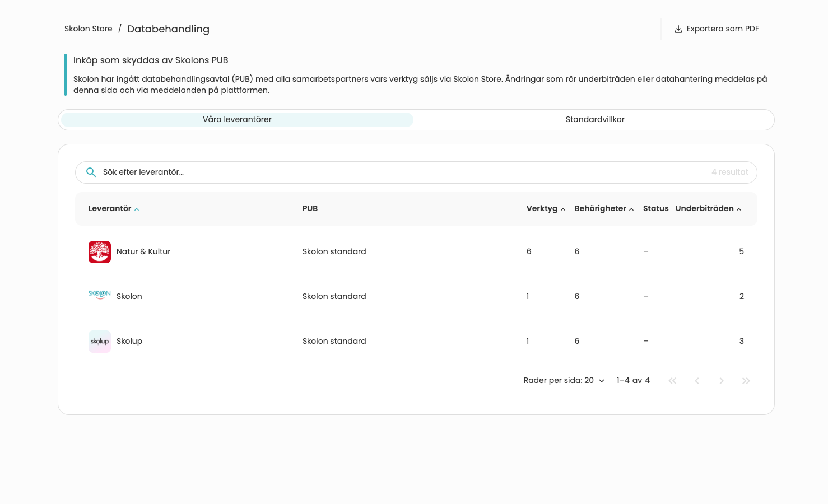Click the Databehandling breadcrumb title
Image resolution: width=828 pixels, height=504 pixels.
pyautogui.click(x=168, y=29)
